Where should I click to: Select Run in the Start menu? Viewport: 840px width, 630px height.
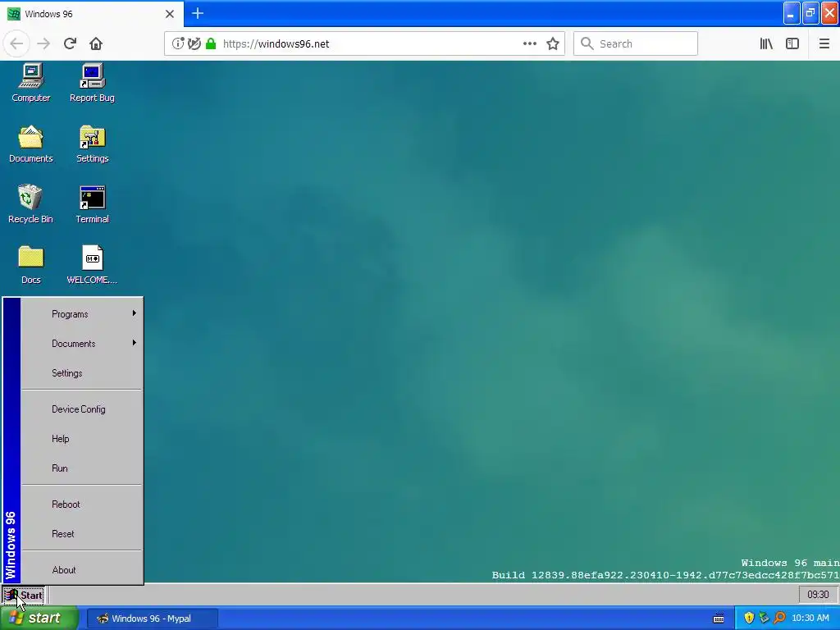(x=81, y=468)
